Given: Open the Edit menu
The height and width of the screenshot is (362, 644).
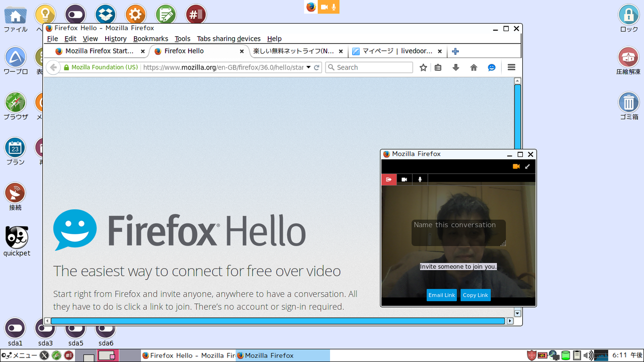Looking at the screenshot, I should (70, 39).
